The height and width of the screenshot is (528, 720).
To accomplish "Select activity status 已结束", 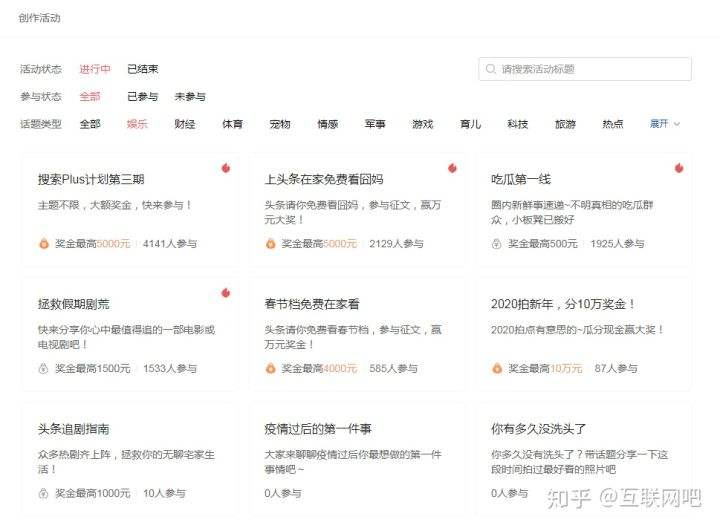I will click(x=142, y=69).
